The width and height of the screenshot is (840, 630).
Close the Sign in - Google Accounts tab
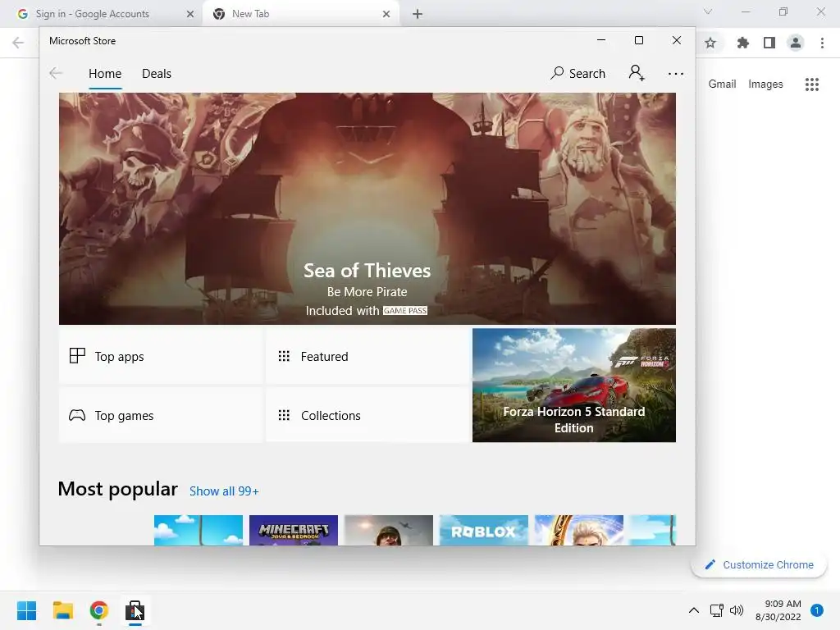point(189,14)
